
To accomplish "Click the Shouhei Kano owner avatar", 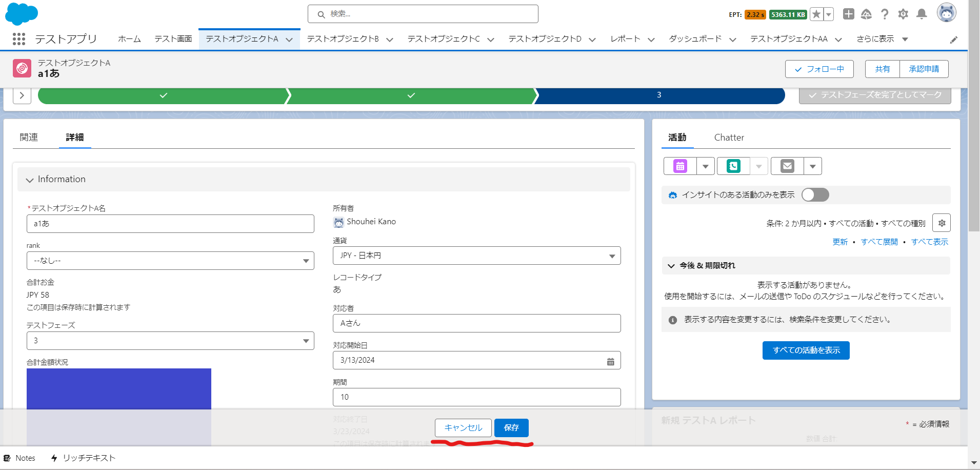I will pyautogui.click(x=338, y=222).
